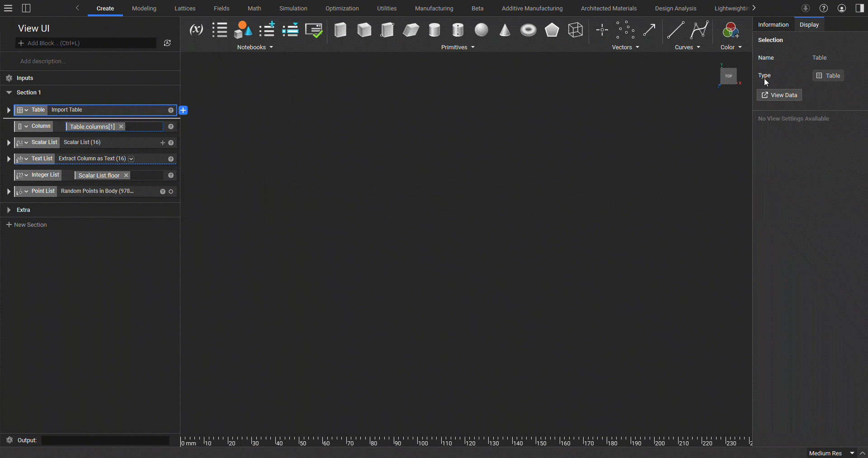Click the plus on Scalar List row
868x458 pixels.
(x=163, y=143)
